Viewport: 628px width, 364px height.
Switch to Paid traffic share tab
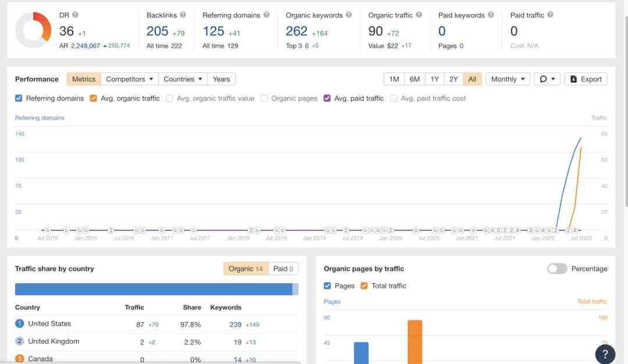(x=283, y=269)
